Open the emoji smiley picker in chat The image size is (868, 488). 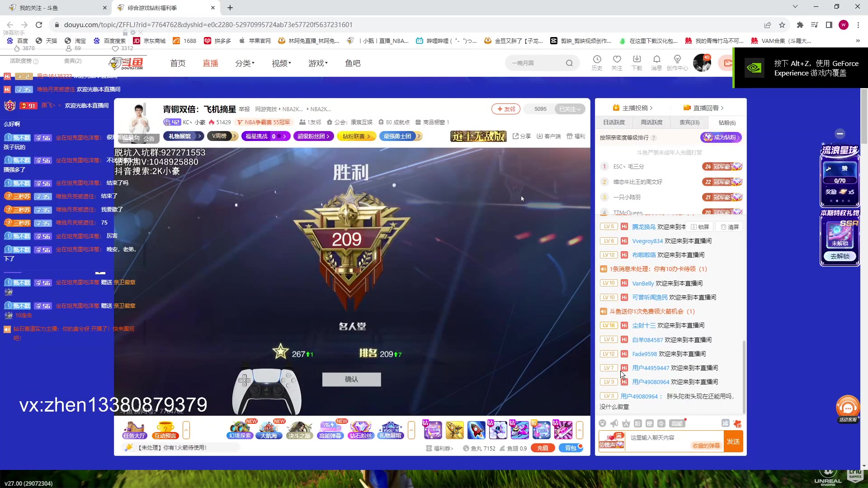(602, 423)
